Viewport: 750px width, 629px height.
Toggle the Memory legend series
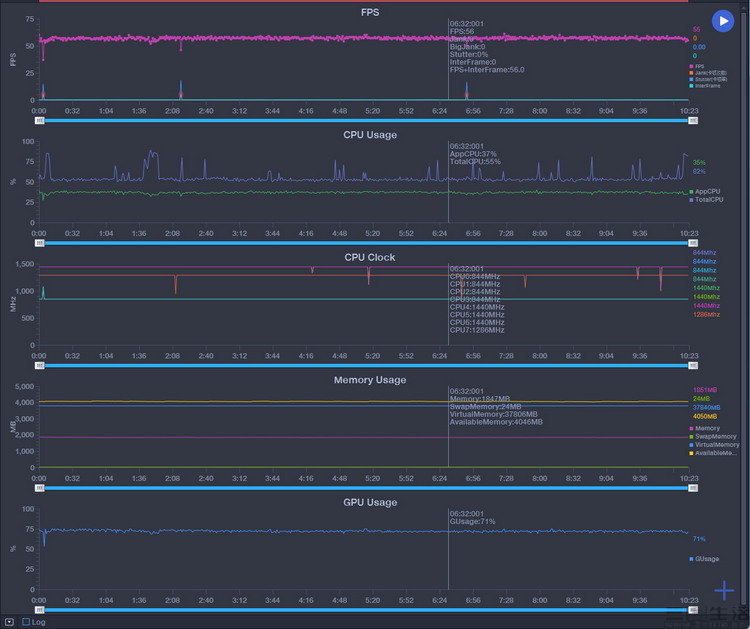tap(705, 429)
